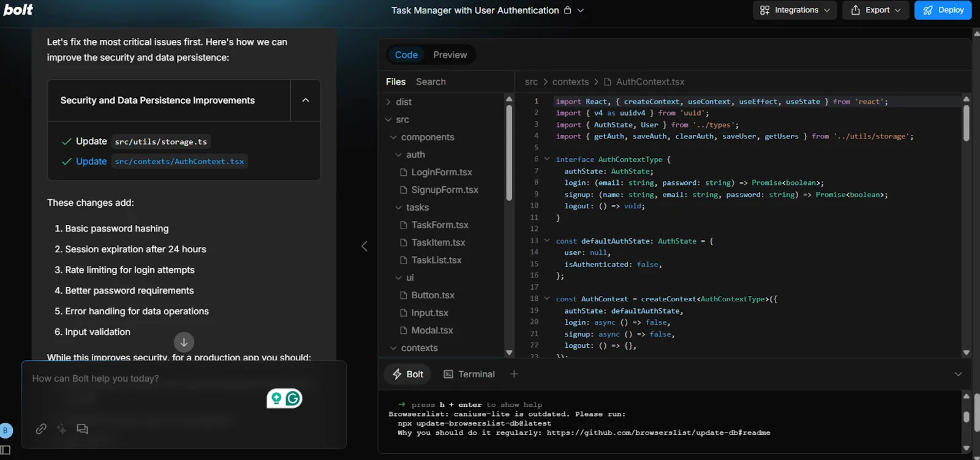
Task: Click the Deploy button
Action: (x=943, y=10)
